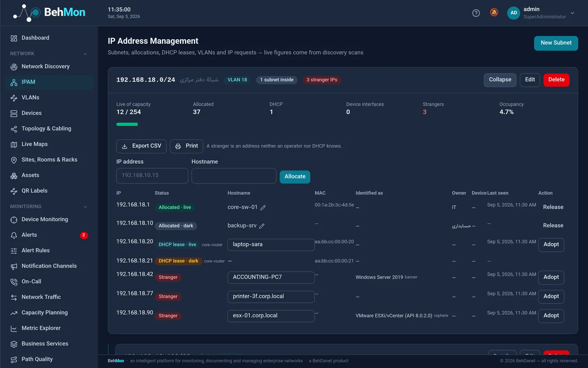Click the Alerts bell icon in sidebar
Viewport: 588px width, 368px height.
tap(14, 236)
